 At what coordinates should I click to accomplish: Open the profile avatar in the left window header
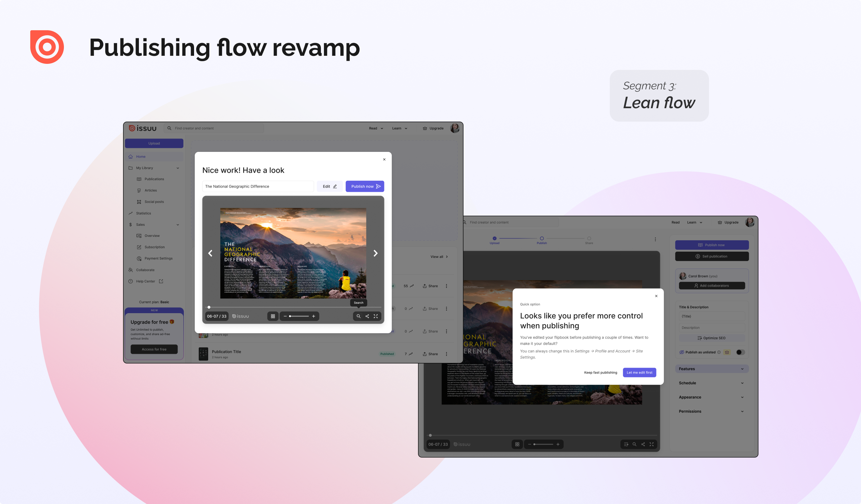[x=455, y=128]
